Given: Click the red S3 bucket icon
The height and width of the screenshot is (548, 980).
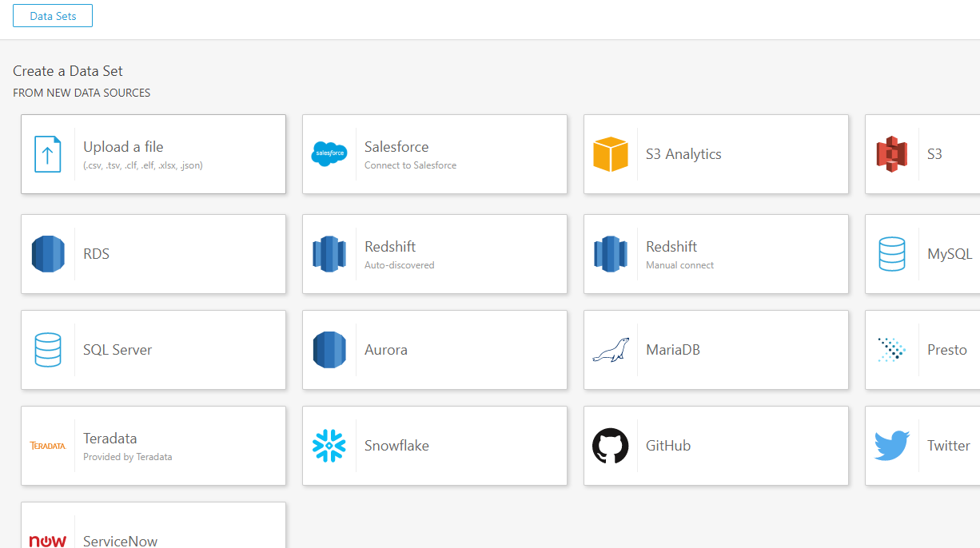Looking at the screenshot, I should (892, 154).
